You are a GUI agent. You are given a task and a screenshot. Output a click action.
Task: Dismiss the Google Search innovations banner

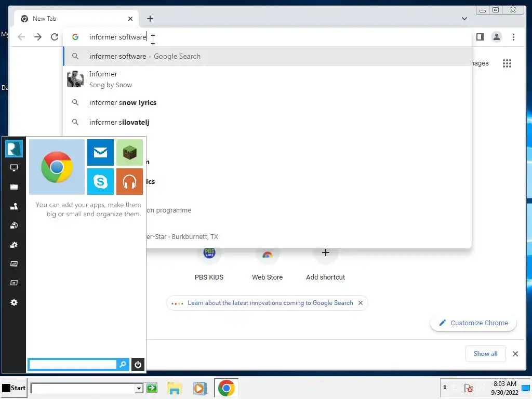point(361,303)
